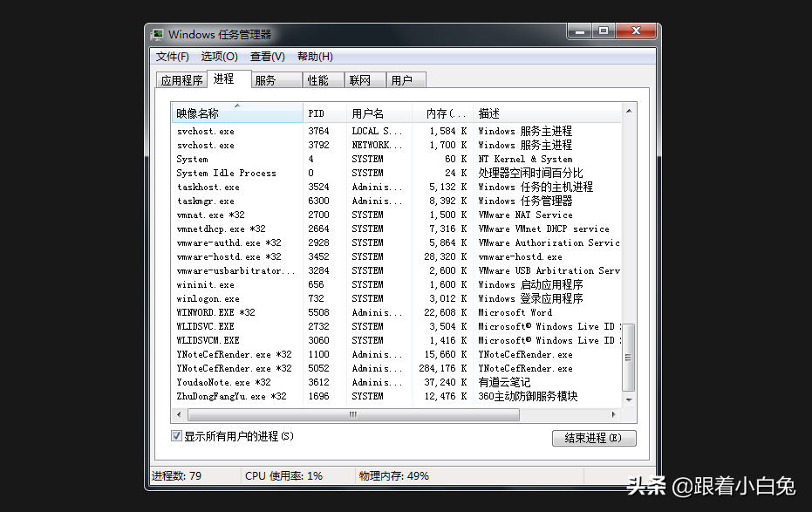Image resolution: width=812 pixels, height=512 pixels.
Task: Click 进程数: 79 in status bar
Action: (x=176, y=475)
